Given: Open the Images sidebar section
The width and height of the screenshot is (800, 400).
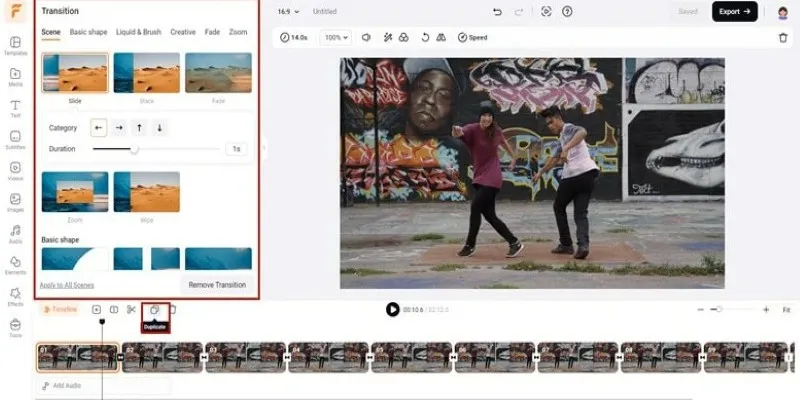Looking at the screenshot, I should (x=15, y=203).
